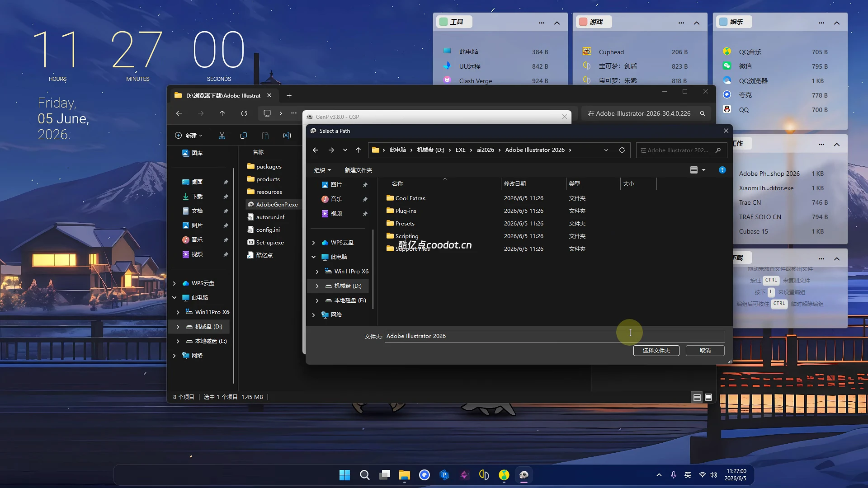
Task: Open the 组织 menu
Action: [x=322, y=170]
